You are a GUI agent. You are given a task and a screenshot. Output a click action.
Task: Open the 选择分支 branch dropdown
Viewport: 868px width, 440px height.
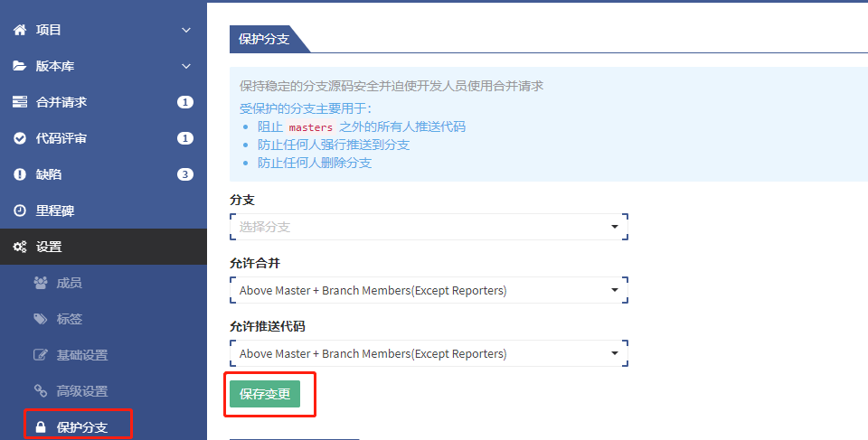pyautogui.click(x=429, y=227)
